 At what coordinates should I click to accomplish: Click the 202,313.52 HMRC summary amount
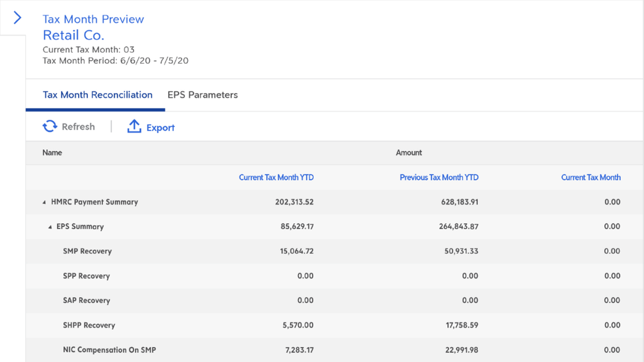pos(293,202)
